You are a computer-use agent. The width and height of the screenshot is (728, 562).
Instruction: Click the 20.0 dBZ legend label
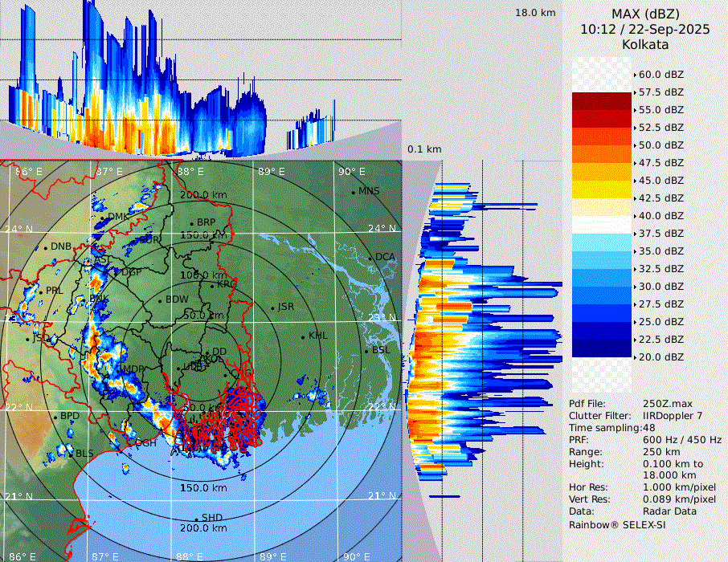coord(661,356)
